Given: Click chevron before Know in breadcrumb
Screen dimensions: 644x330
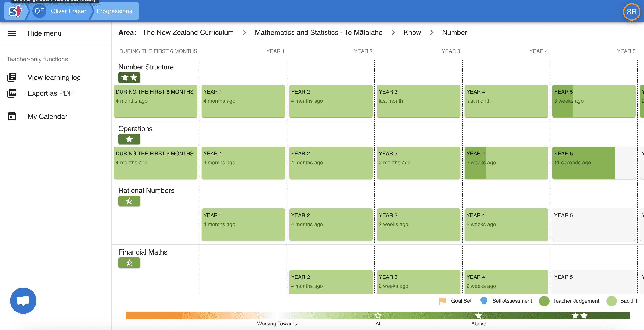Looking at the screenshot, I should [393, 32].
